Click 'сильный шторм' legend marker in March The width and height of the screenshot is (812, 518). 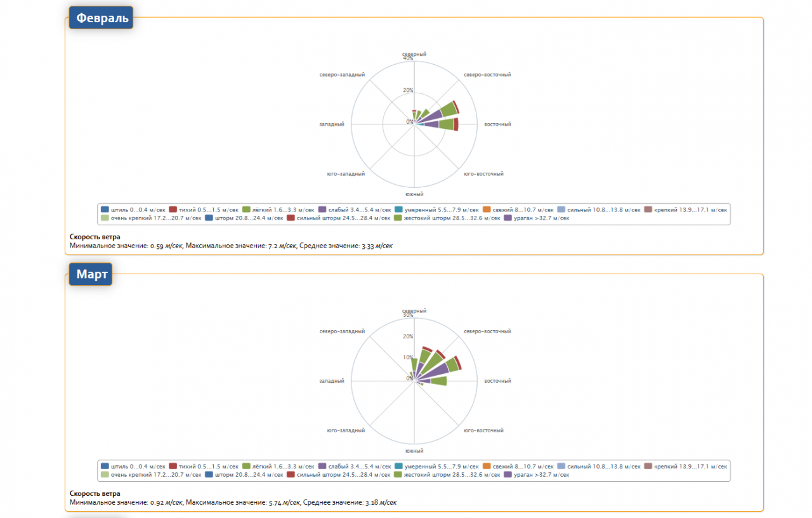[291, 474]
